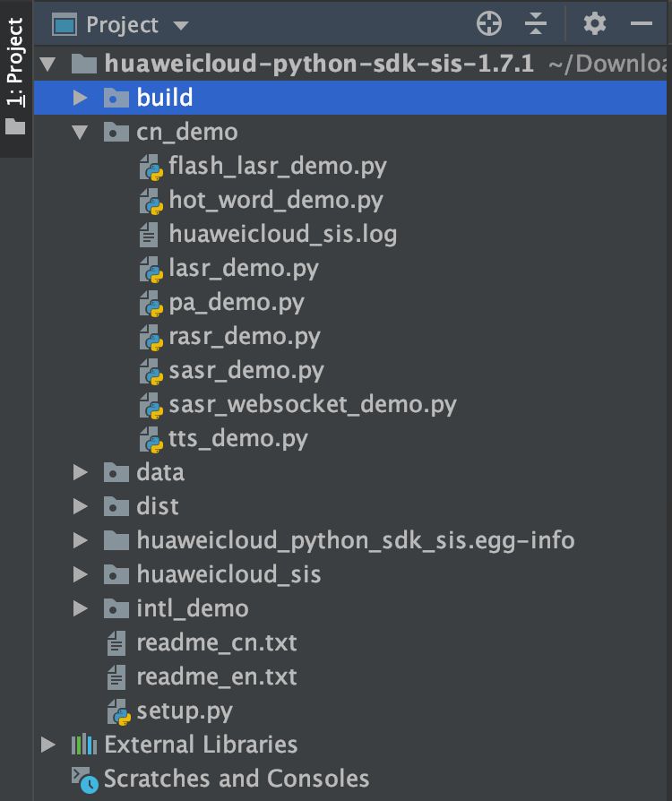Expand the build folder

click(x=81, y=98)
